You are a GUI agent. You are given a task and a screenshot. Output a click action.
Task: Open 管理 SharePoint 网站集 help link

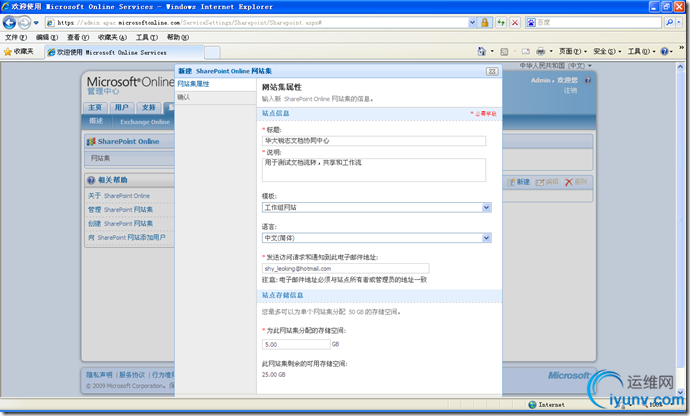point(120,210)
